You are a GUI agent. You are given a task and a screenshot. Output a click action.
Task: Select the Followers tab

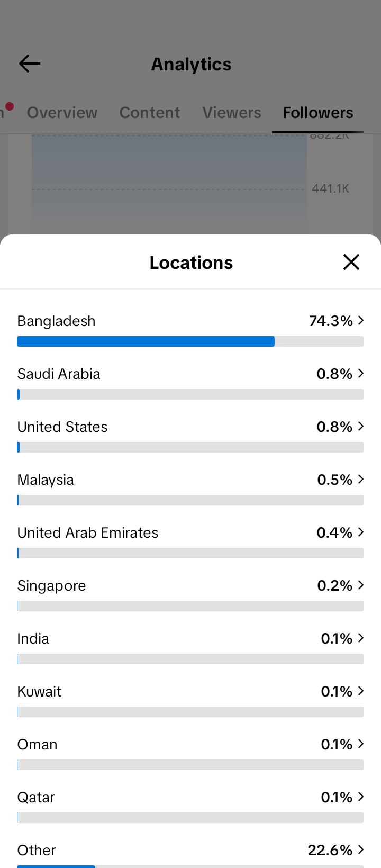click(318, 113)
